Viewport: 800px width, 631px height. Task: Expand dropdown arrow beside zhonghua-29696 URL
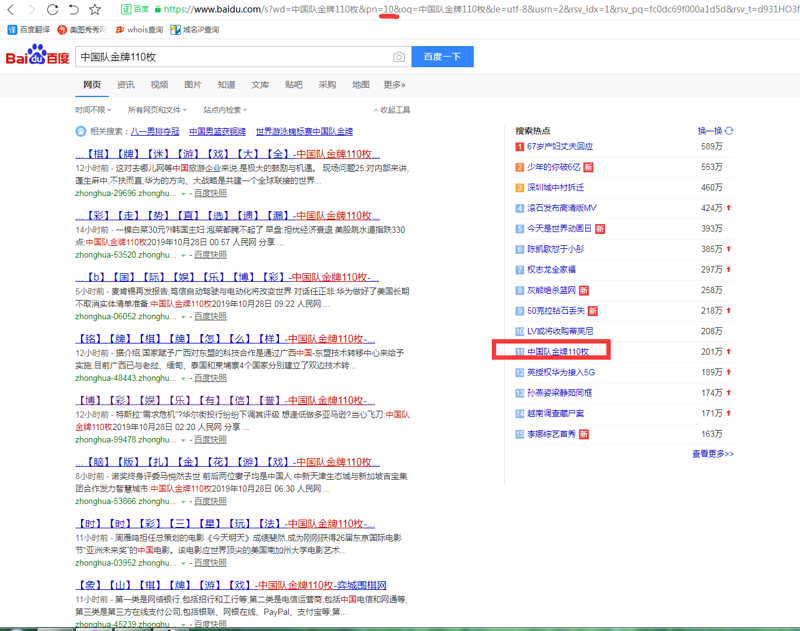point(183,194)
